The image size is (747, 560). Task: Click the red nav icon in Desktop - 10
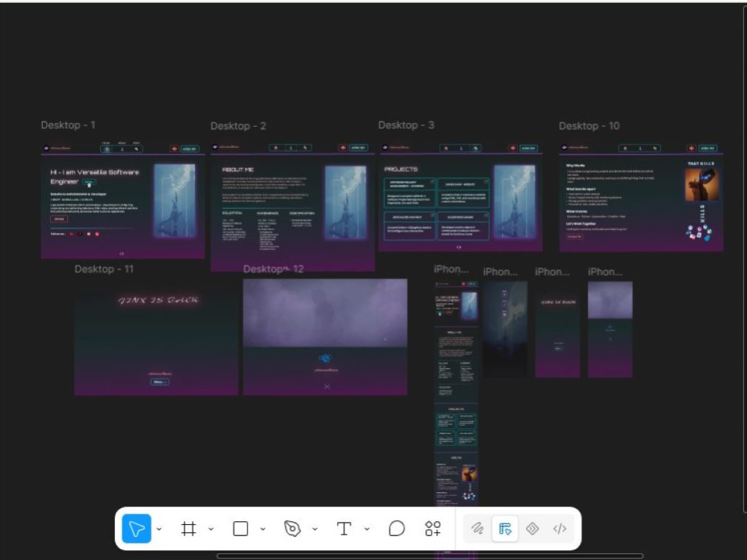click(691, 148)
